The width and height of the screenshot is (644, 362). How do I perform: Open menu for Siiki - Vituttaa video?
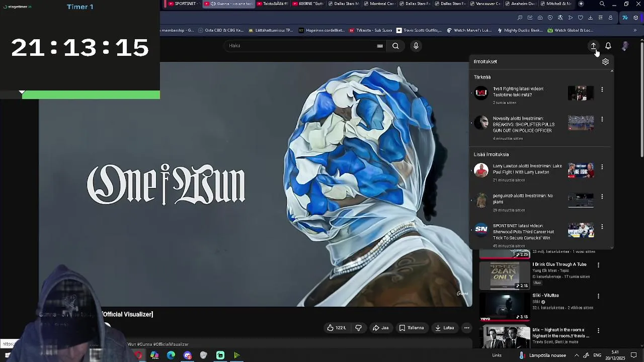click(x=598, y=296)
